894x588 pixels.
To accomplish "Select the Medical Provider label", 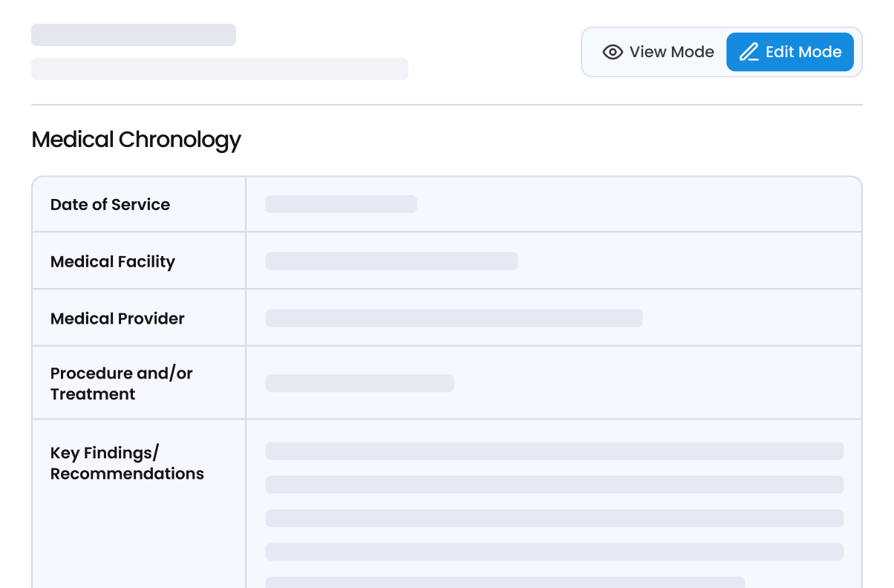I will coord(117,318).
